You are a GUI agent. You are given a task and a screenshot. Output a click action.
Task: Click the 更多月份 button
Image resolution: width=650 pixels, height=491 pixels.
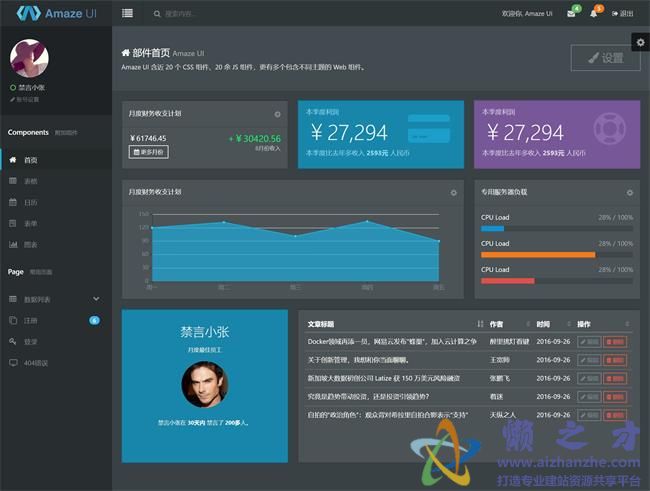[x=149, y=152]
